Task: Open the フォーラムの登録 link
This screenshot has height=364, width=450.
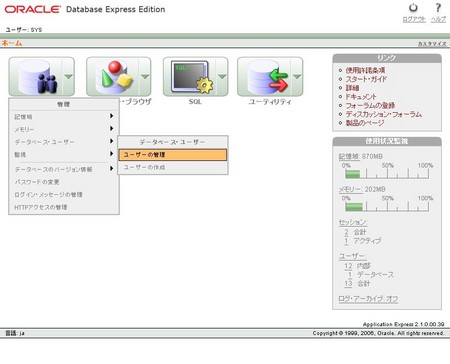Action: click(x=370, y=105)
